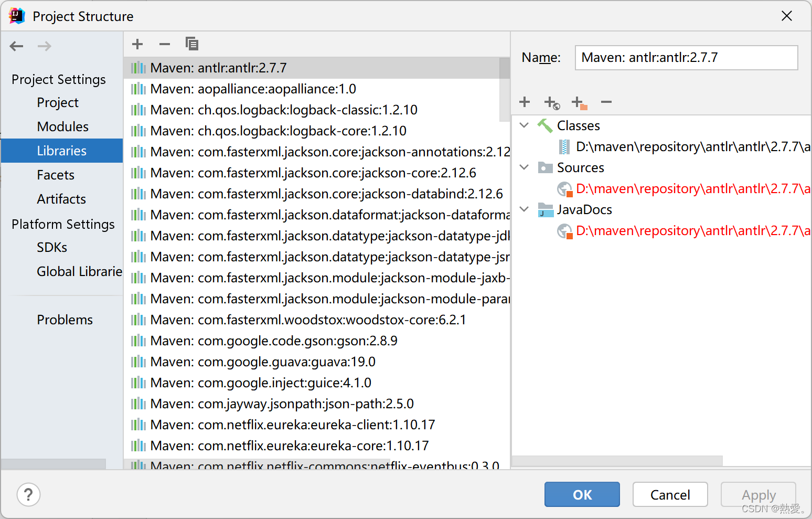The height and width of the screenshot is (519, 812).
Task: Open Facets settings page
Action: 56,175
